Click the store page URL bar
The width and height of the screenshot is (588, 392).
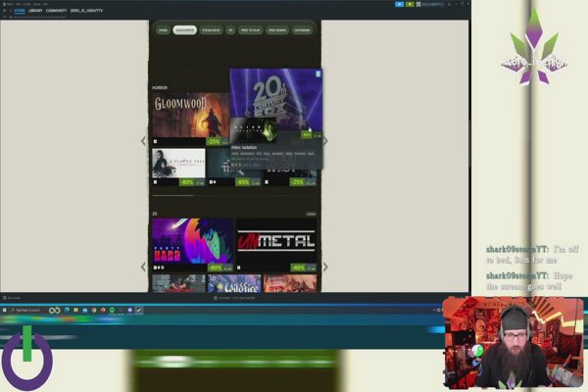40,17
